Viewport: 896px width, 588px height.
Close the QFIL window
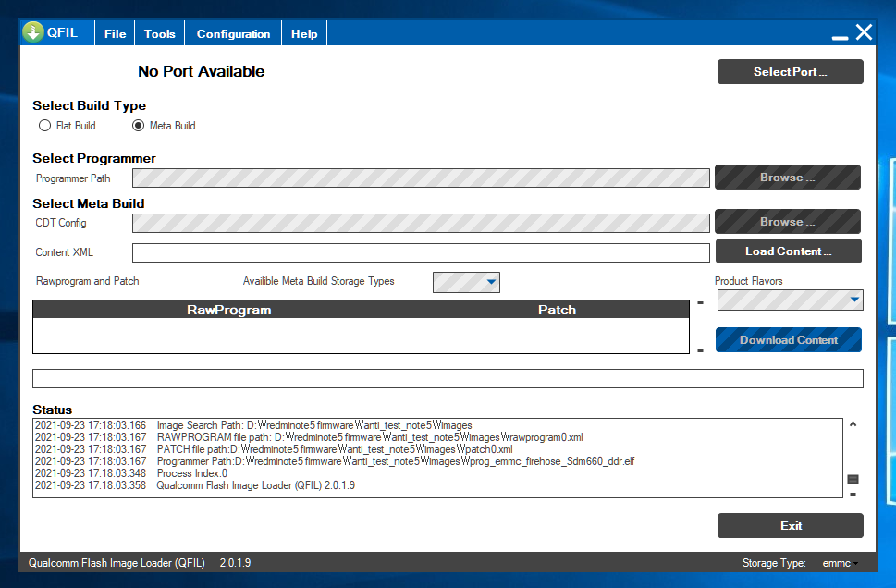pyautogui.click(x=864, y=32)
